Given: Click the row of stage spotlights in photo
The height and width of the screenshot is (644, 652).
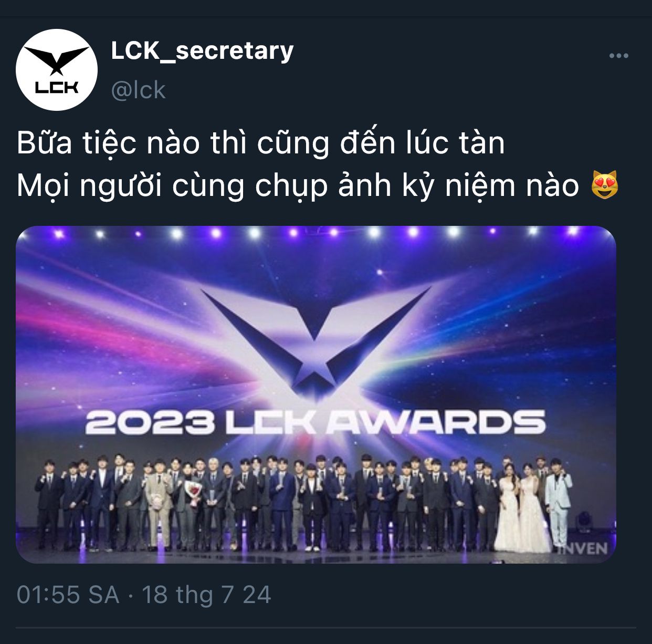Looking at the screenshot, I should pos(316,232).
